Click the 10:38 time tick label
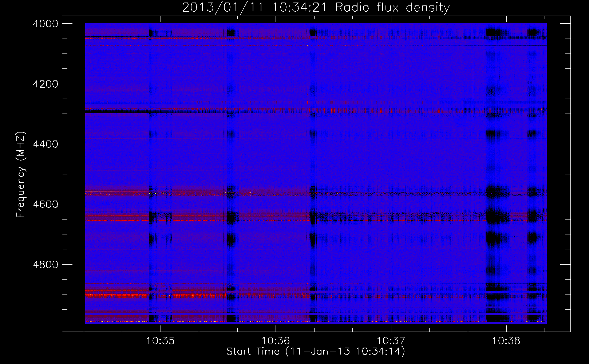The image size is (589, 364). (506, 341)
